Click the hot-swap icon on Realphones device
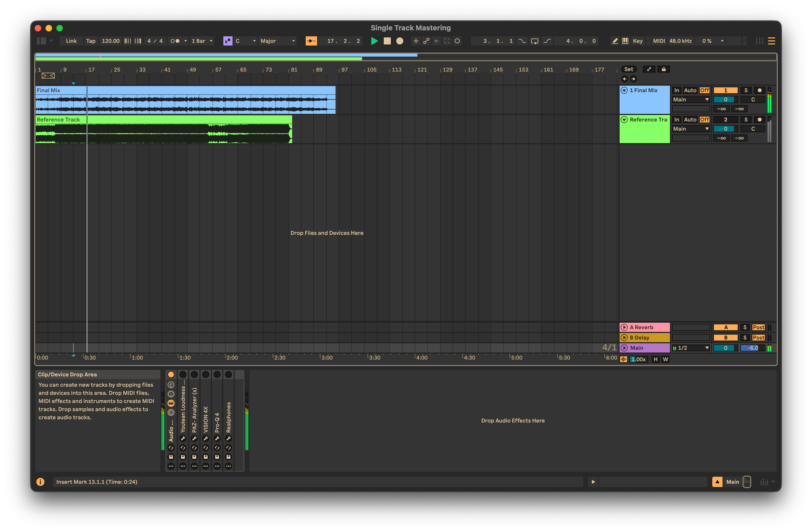The width and height of the screenshot is (812, 532). [x=229, y=448]
